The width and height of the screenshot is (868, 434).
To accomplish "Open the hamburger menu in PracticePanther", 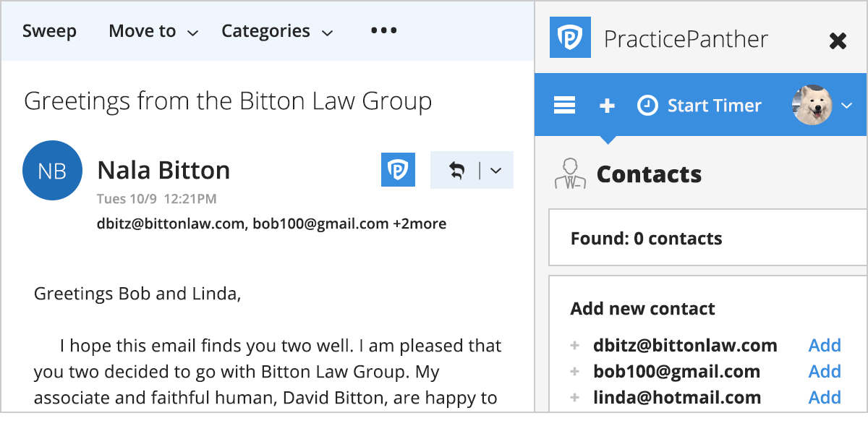I will click(x=564, y=106).
